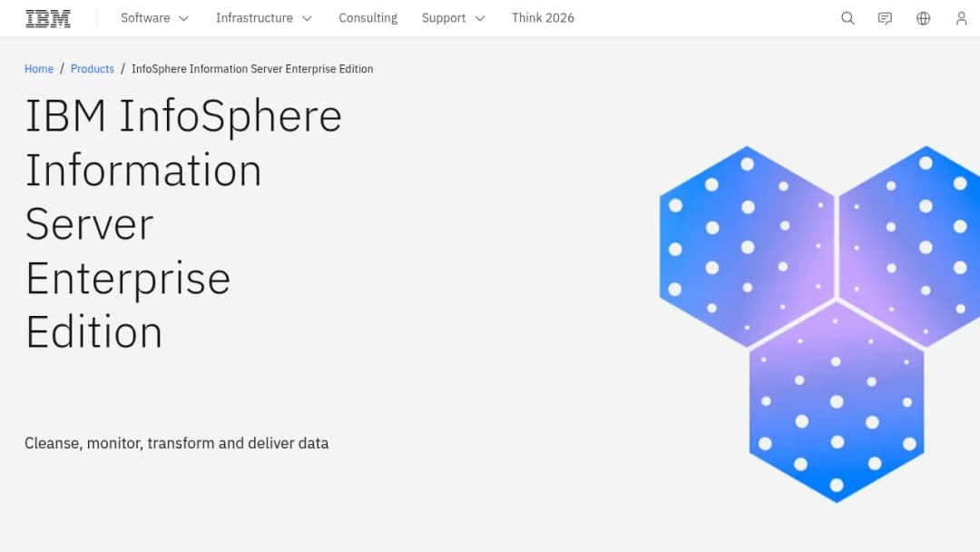This screenshot has height=552, width=980.
Task: Click the breadcrumb text 'InfoSphere Information Server Enterprise Edition'
Action: tap(252, 69)
